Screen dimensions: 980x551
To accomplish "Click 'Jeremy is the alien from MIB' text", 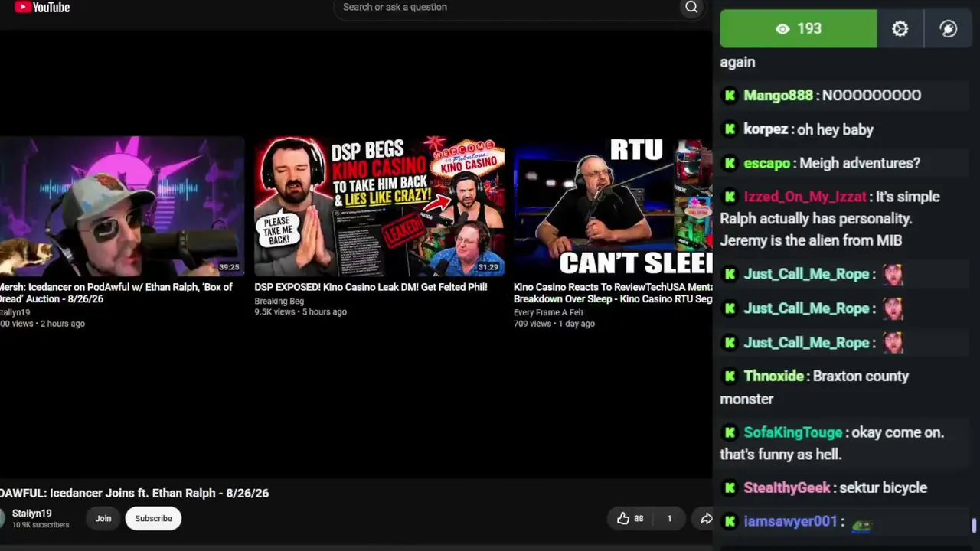I will [811, 240].
